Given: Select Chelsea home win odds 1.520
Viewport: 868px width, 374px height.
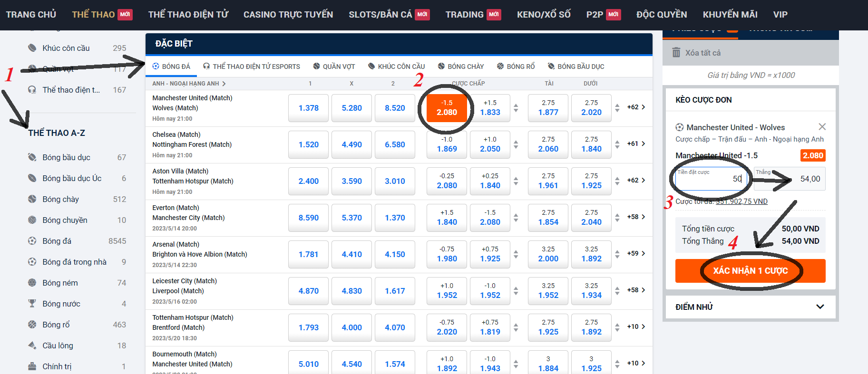Looking at the screenshot, I should [x=309, y=144].
